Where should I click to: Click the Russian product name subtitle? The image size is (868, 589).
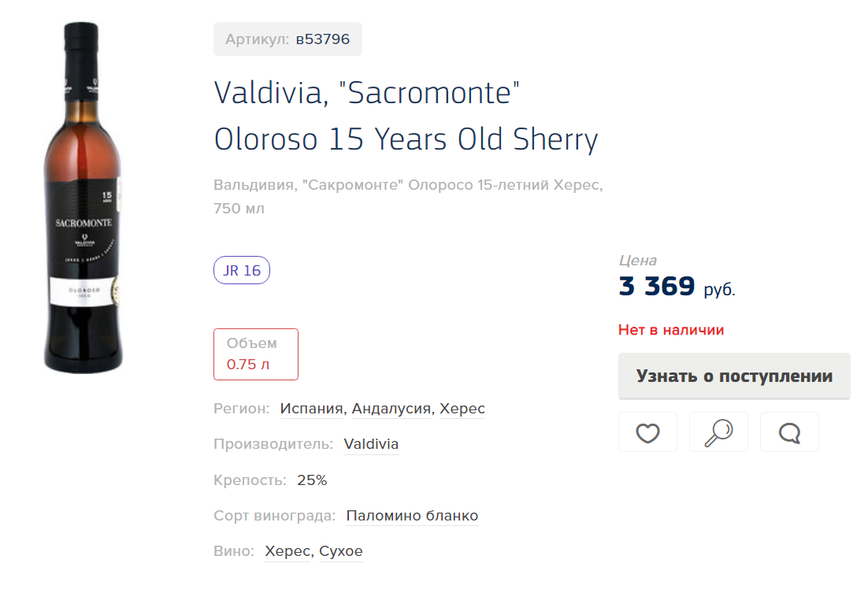coord(408,197)
